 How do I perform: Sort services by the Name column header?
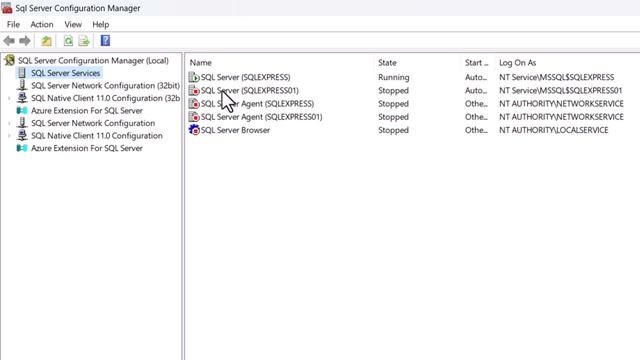(x=200, y=63)
